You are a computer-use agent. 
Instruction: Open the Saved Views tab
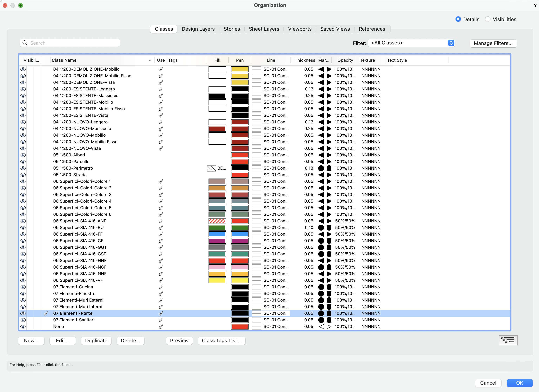[335, 29]
